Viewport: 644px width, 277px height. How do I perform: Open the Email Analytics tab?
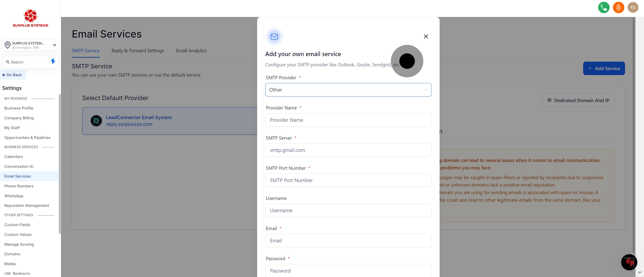tap(191, 50)
